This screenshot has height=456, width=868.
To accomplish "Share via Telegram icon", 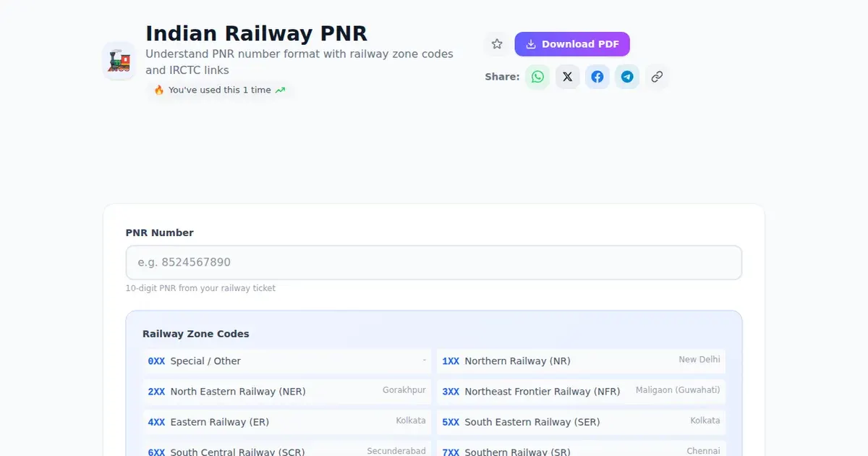I will pos(627,77).
